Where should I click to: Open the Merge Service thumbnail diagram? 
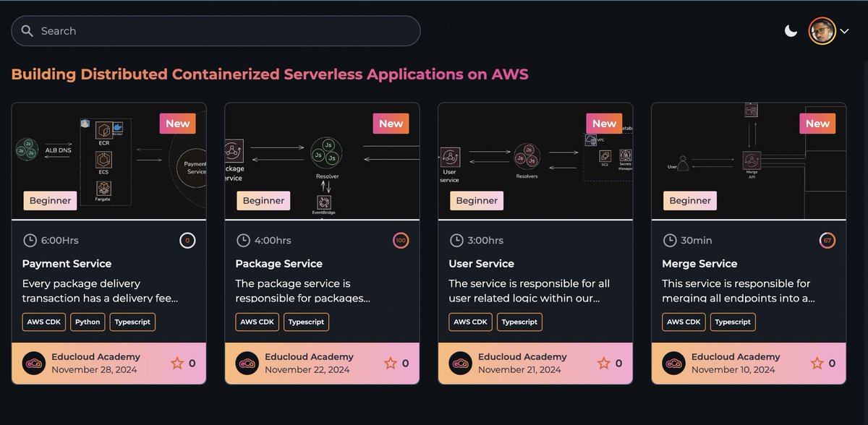coord(749,160)
